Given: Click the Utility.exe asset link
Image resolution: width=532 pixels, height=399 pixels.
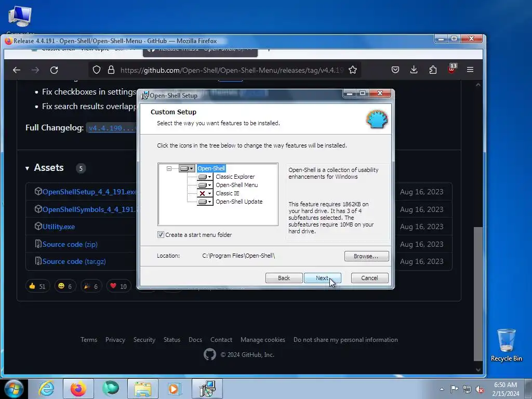Looking at the screenshot, I should tap(58, 227).
